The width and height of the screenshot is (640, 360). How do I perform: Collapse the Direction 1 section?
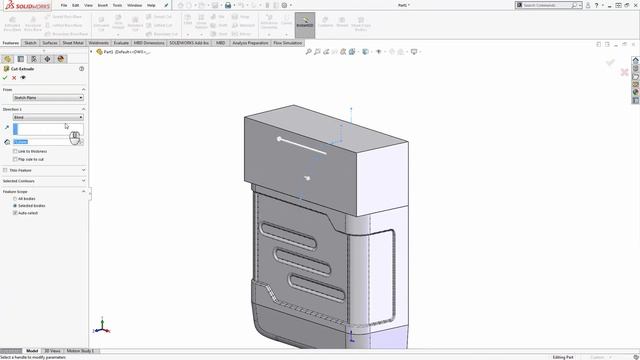coord(83,109)
